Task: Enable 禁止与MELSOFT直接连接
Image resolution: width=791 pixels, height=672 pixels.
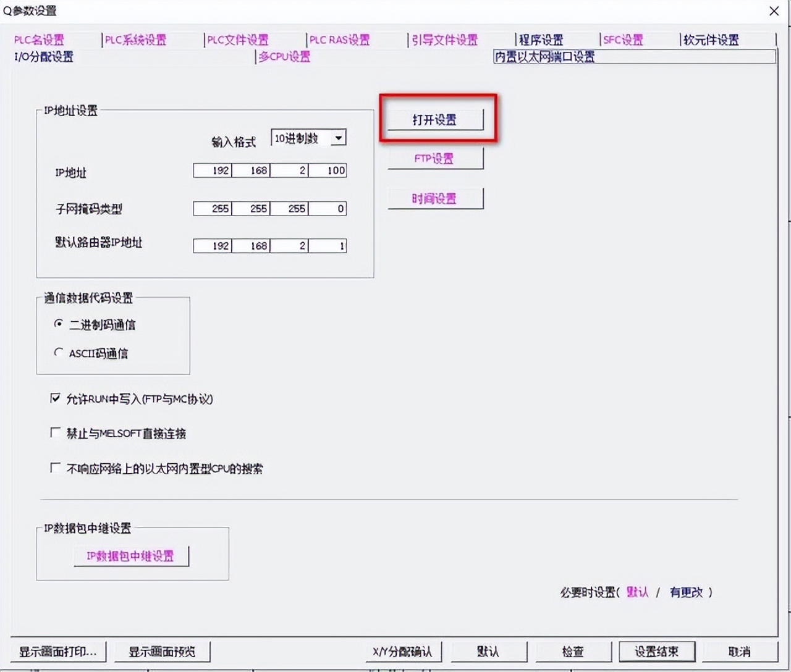Action: click(55, 432)
